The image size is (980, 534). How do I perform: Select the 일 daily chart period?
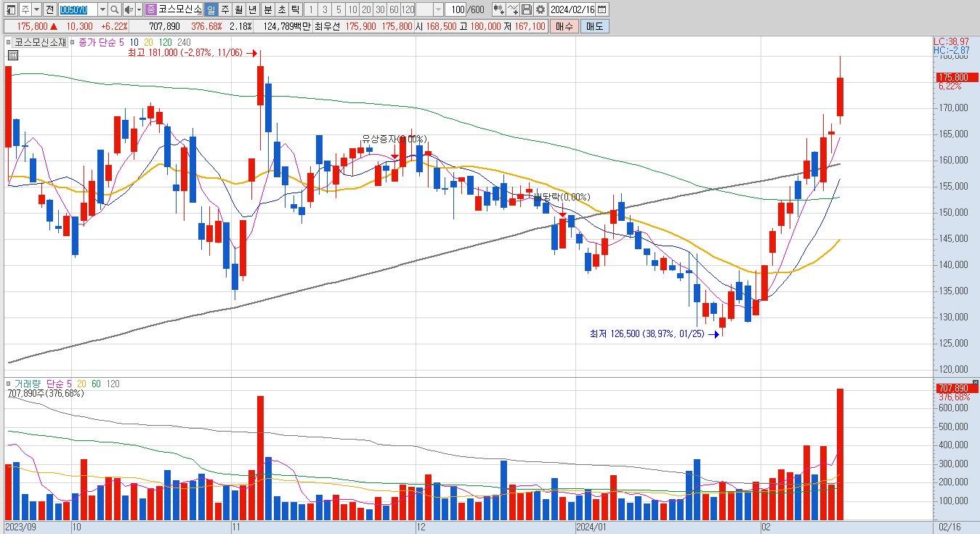[x=211, y=9]
